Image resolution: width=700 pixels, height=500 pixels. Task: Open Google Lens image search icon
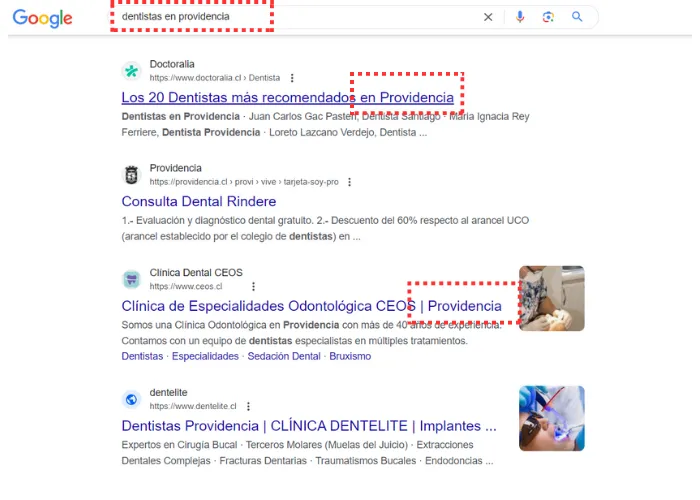point(548,17)
